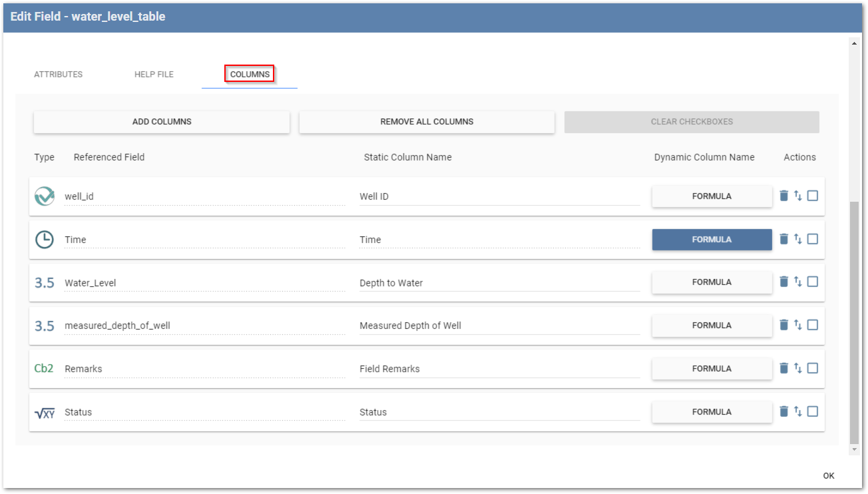Check the checkbox in the well_id row

tap(812, 195)
